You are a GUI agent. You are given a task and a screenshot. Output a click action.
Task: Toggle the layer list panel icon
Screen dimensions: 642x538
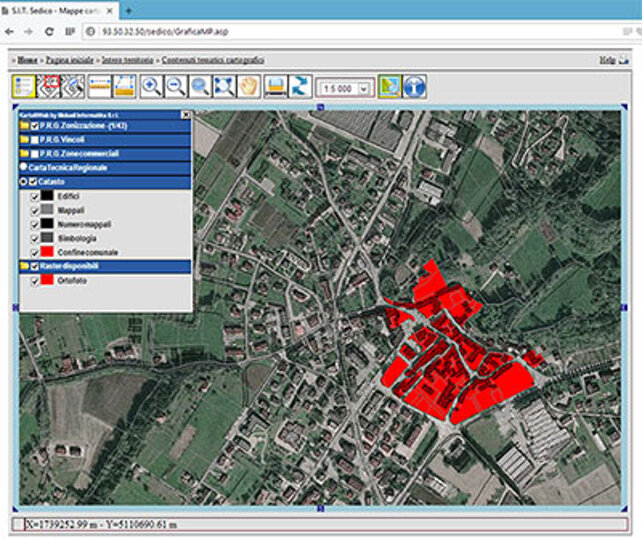pyautogui.click(x=24, y=87)
